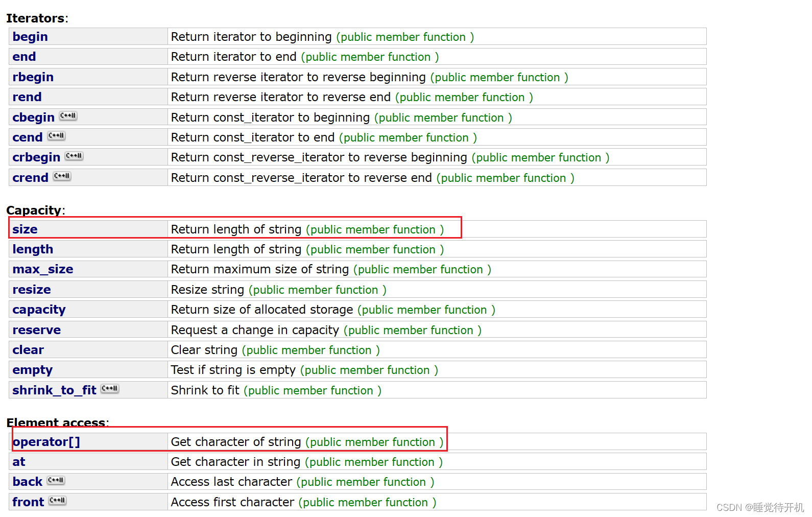Open the operator[] function link
The width and height of the screenshot is (812, 517).
click(x=46, y=442)
